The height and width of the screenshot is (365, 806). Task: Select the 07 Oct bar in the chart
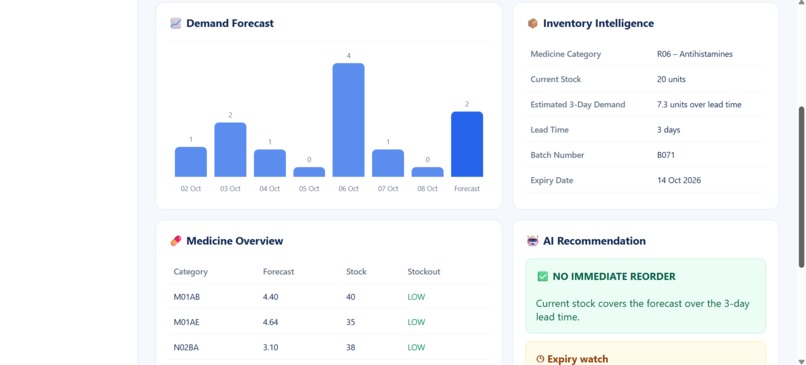pos(388,163)
